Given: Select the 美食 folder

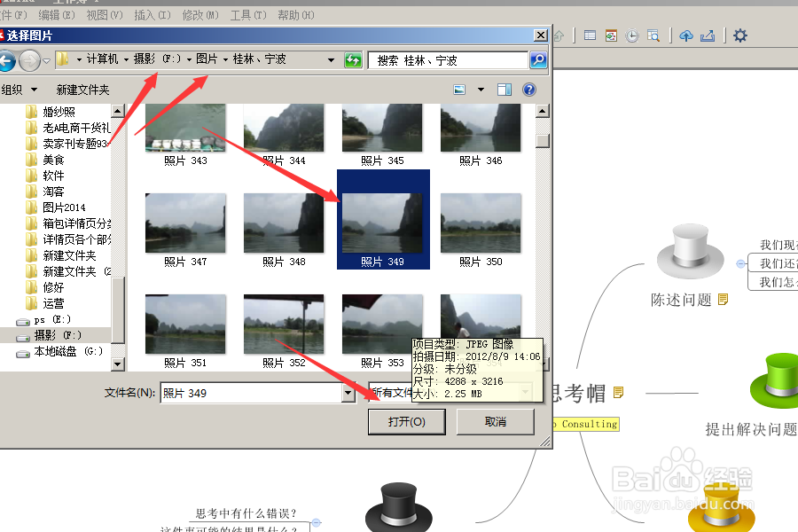Looking at the screenshot, I should 45,160.
